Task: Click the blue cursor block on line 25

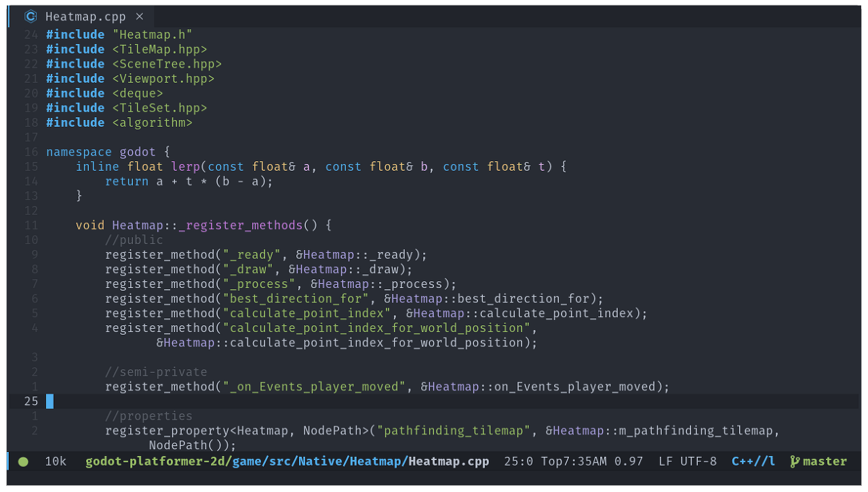Action: point(50,401)
